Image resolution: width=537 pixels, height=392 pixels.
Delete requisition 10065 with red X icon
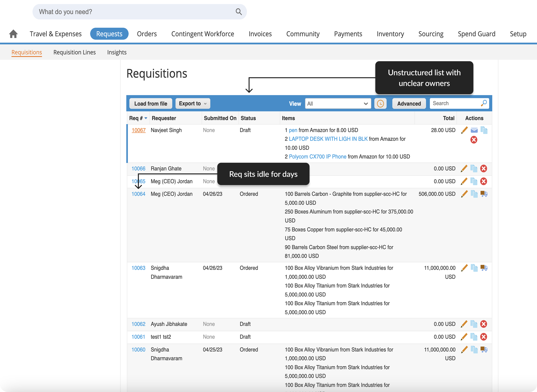coord(483,182)
